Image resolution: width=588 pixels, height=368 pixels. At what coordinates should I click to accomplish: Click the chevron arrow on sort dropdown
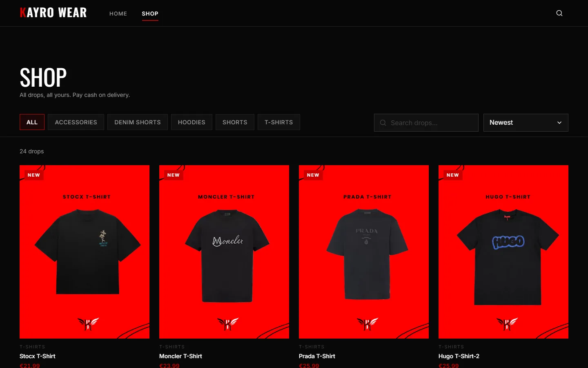[559, 123]
